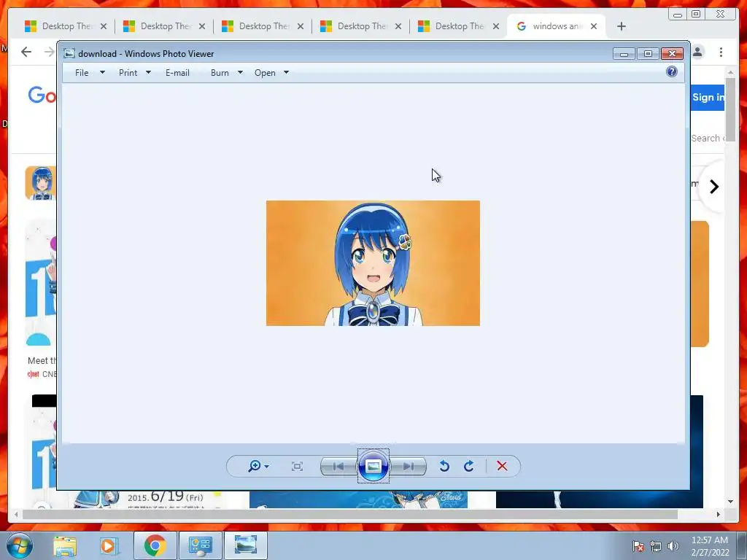
Task: Rotate the photo clockwise
Action: click(469, 466)
